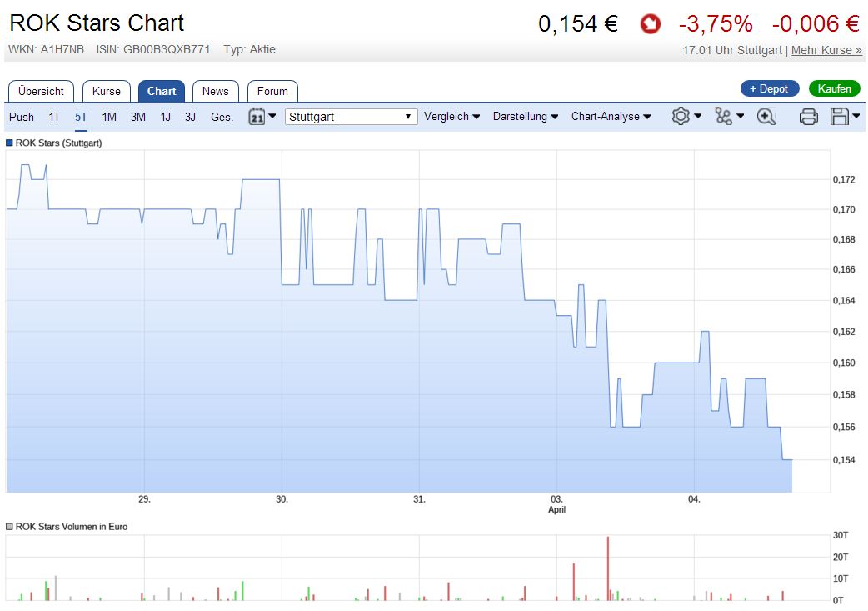The height and width of the screenshot is (611, 868).
Task: Select the 5T time range
Action: click(x=81, y=117)
